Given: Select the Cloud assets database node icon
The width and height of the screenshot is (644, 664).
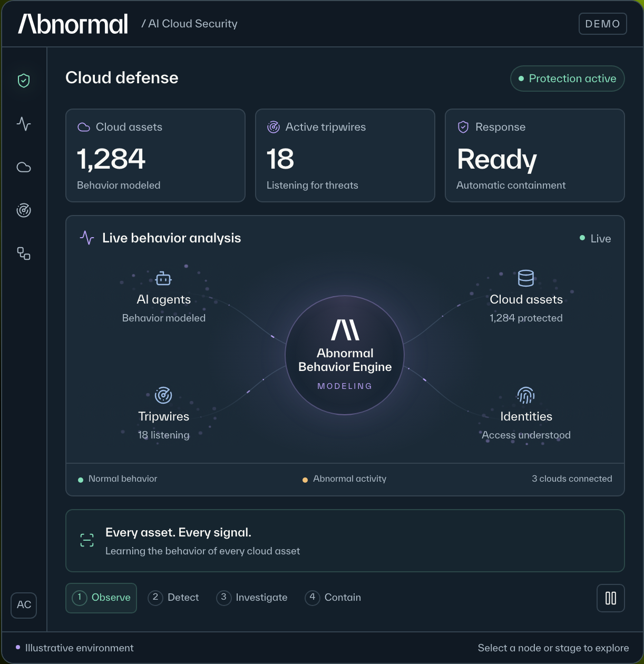Looking at the screenshot, I should click(x=526, y=278).
